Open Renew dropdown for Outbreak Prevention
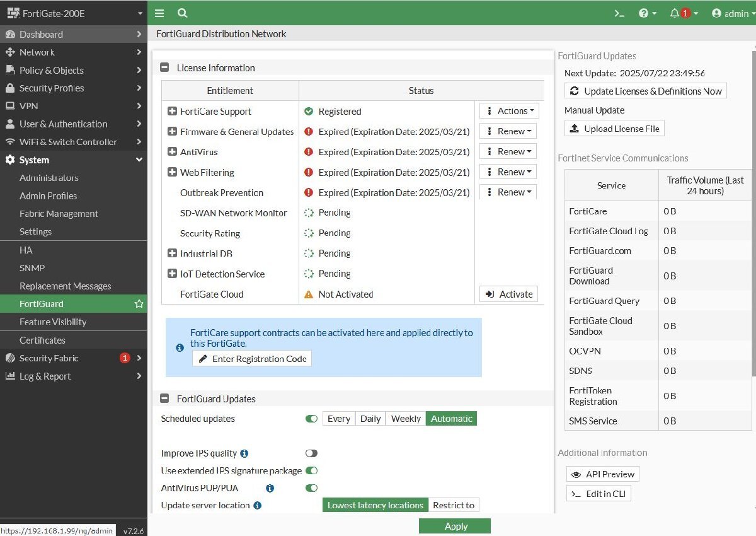The image size is (756, 536). click(508, 192)
